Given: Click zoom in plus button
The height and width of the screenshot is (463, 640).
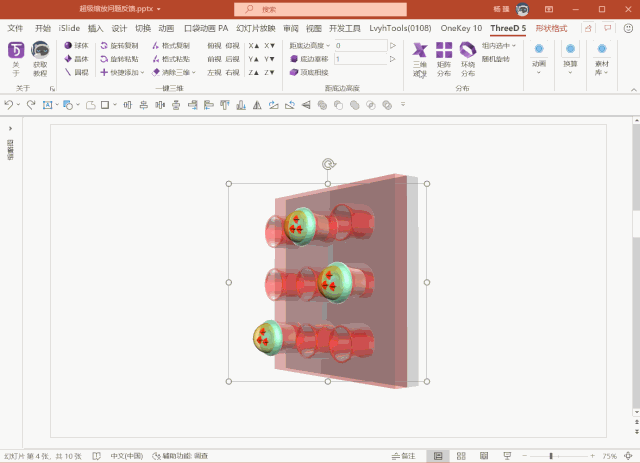Looking at the screenshot, I should [592, 456].
